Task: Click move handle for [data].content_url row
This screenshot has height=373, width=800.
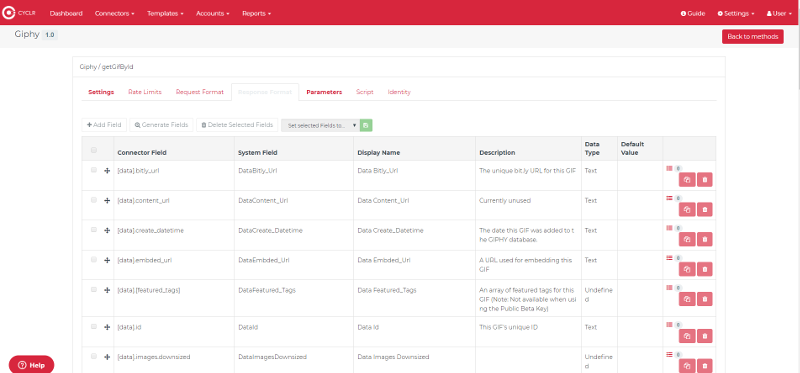Action: point(107,201)
